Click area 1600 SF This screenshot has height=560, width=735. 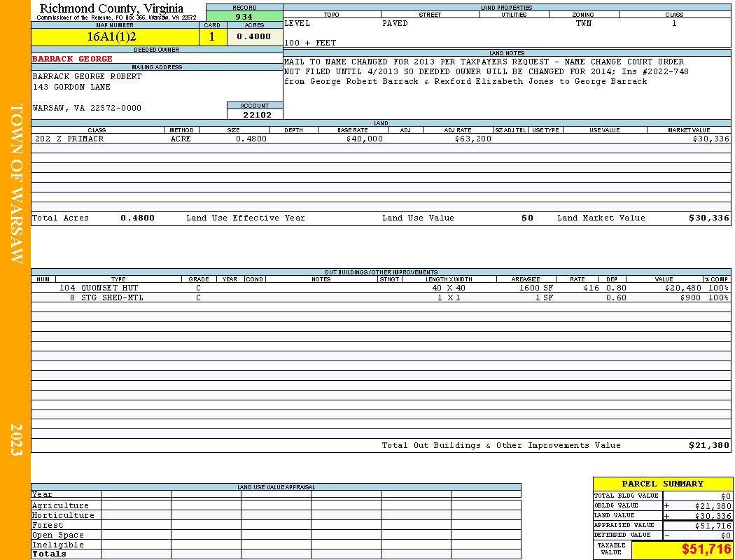(536, 288)
